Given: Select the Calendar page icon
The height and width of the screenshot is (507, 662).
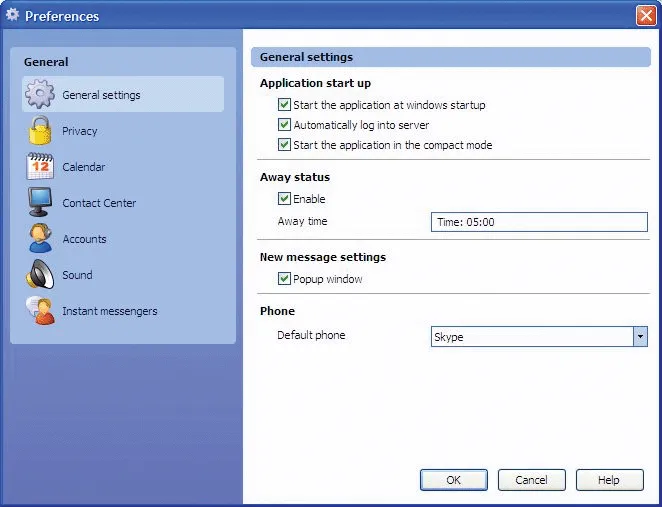Looking at the screenshot, I should pos(40,166).
